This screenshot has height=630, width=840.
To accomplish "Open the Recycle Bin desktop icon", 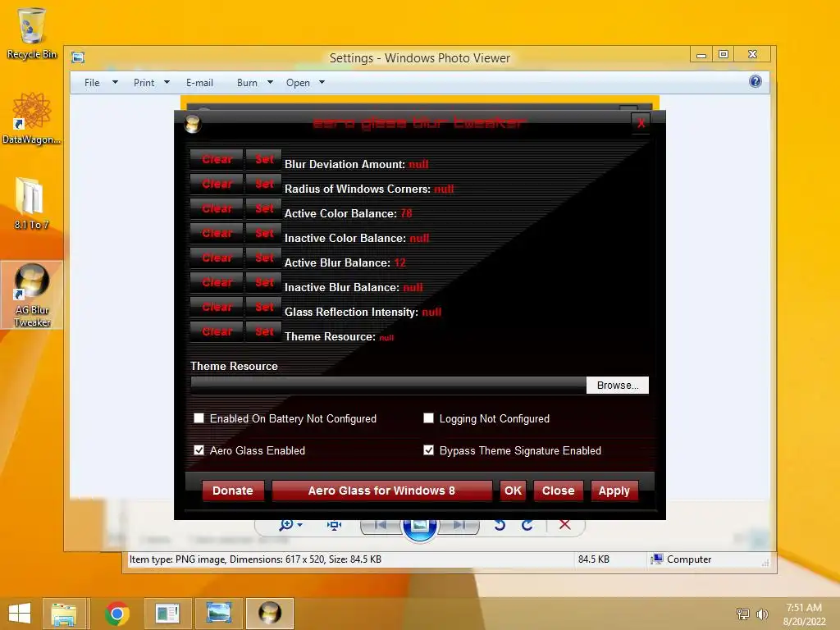I will coord(32,33).
